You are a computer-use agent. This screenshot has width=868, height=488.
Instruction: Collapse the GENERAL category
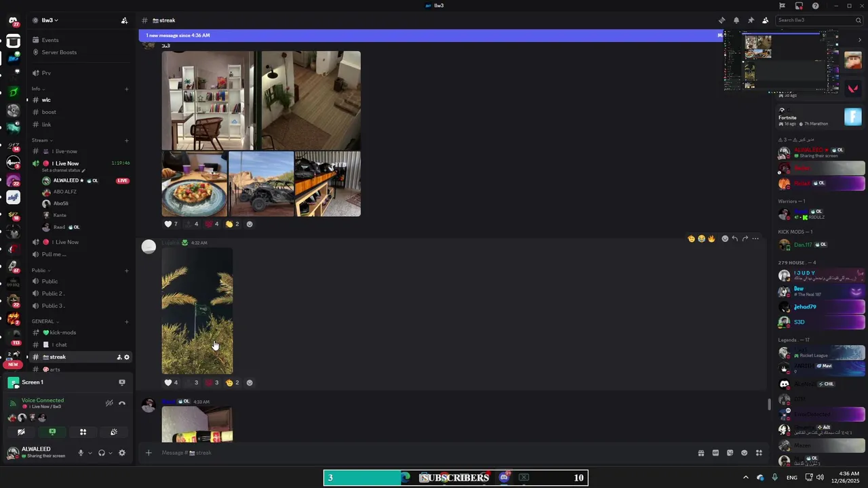tap(44, 321)
